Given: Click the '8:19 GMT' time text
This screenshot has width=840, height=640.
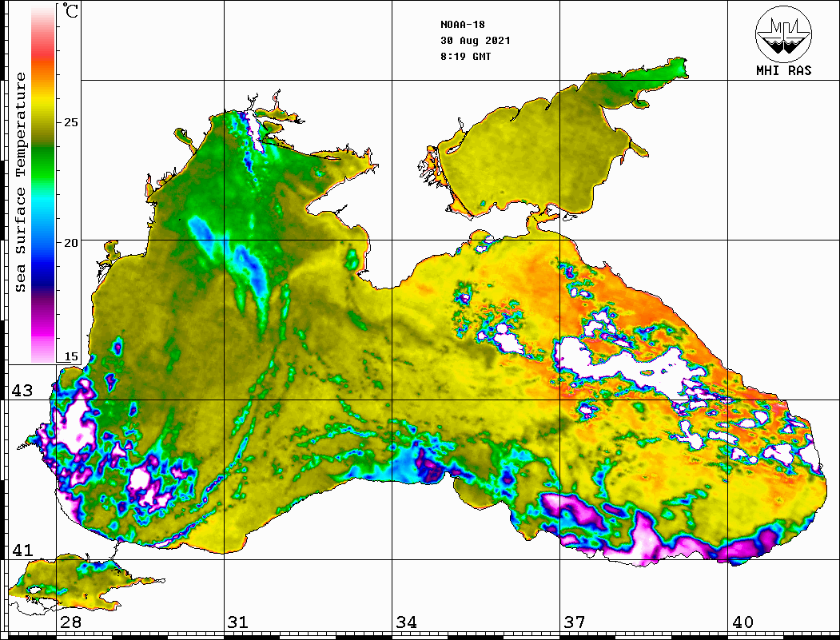Looking at the screenshot, I should pyautogui.click(x=465, y=57).
